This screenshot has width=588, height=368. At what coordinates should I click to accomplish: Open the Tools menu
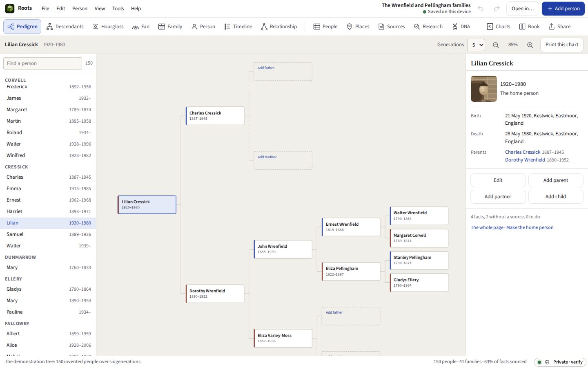pos(118,9)
